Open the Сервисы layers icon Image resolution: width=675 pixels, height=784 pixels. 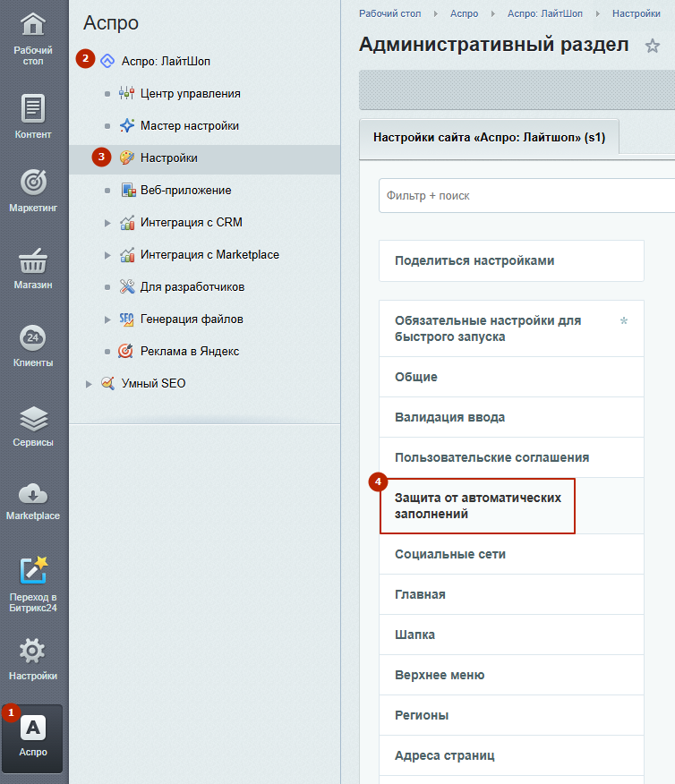pos(33,418)
